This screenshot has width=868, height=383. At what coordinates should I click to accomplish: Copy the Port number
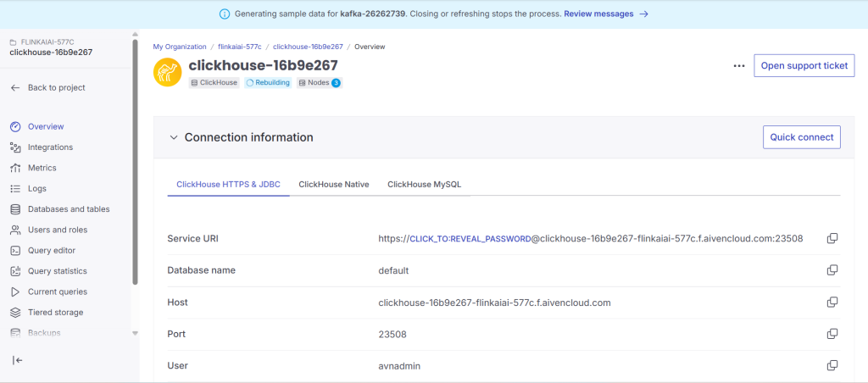[832, 334]
